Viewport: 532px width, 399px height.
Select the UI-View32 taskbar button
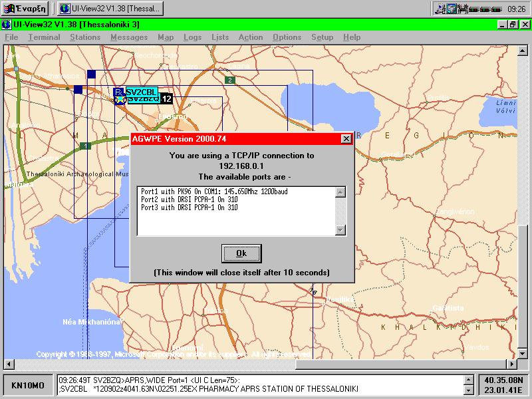coord(110,9)
